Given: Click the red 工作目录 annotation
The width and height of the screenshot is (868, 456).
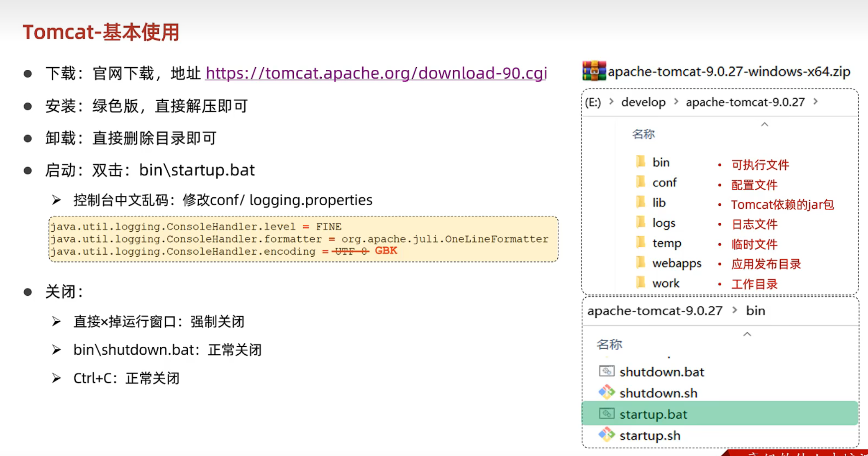Looking at the screenshot, I should coord(754,284).
